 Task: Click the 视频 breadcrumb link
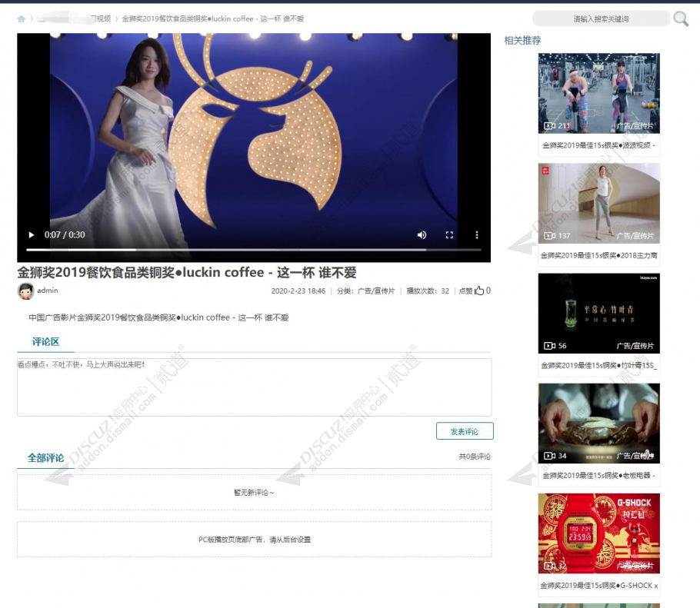coord(101,18)
